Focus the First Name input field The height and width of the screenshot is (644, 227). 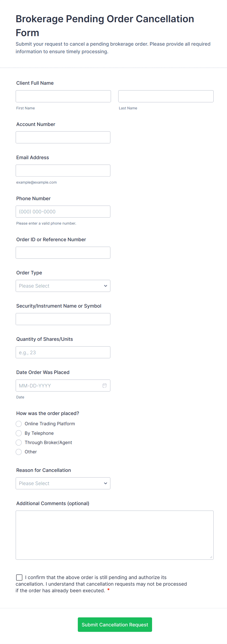[63, 96]
